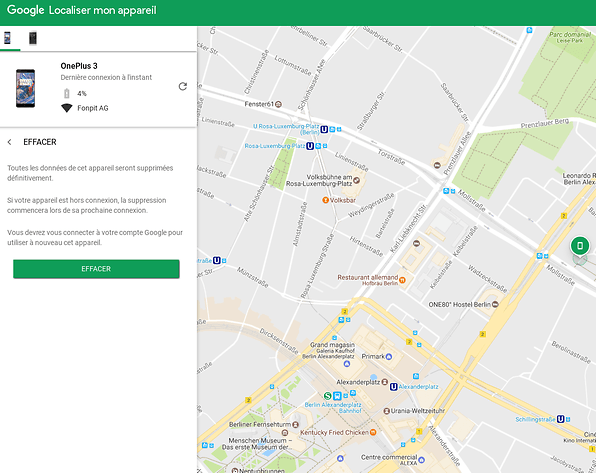Click the OnePlus 3 device name
The image size is (596, 473).
click(x=79, y=66)
